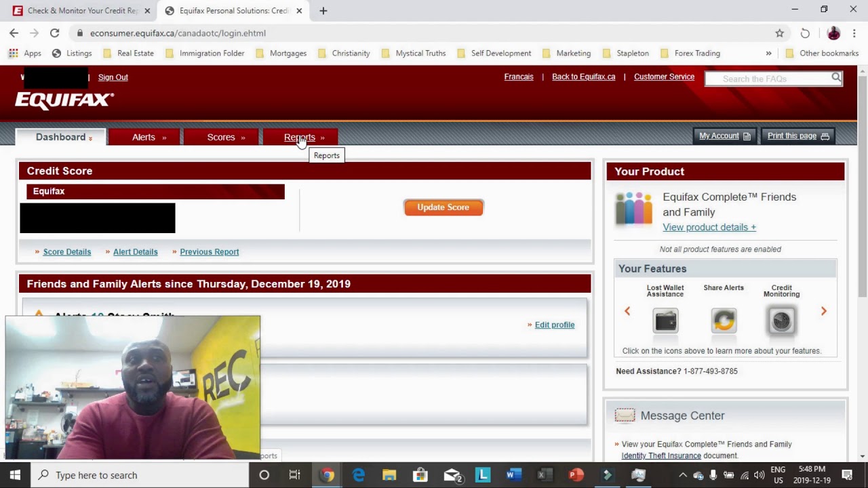Viewport: 868px width, 488px height.
Task: Open the Chrome profile avatar
Action: tap(833, 33)
